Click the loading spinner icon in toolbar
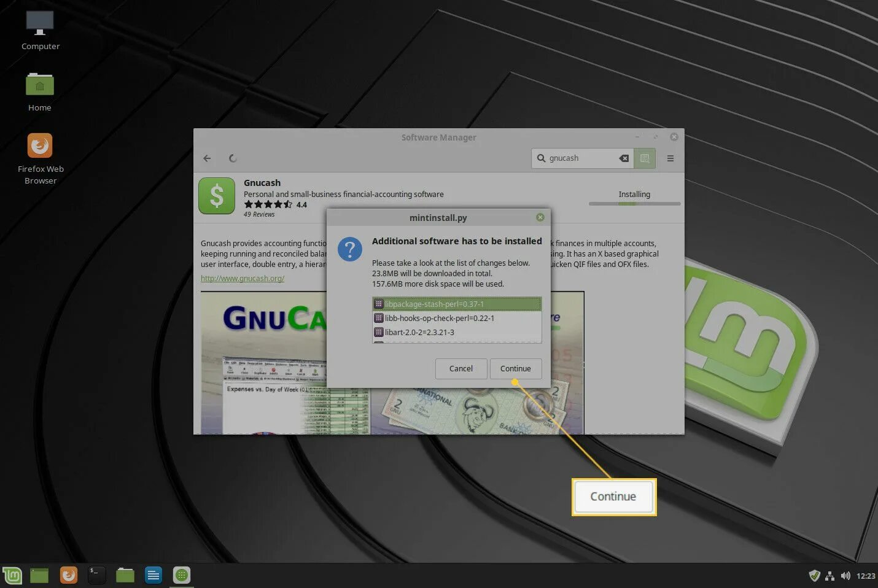 point(233,158)
